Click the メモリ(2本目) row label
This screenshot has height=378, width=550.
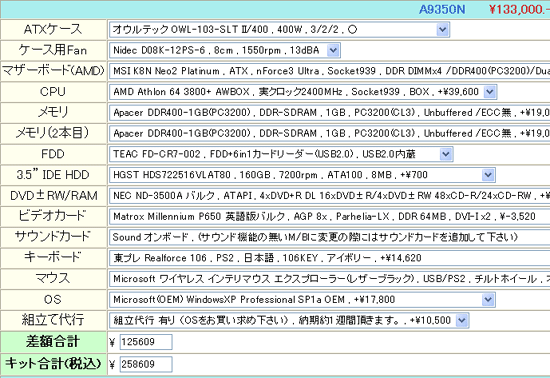pos(53,133)
